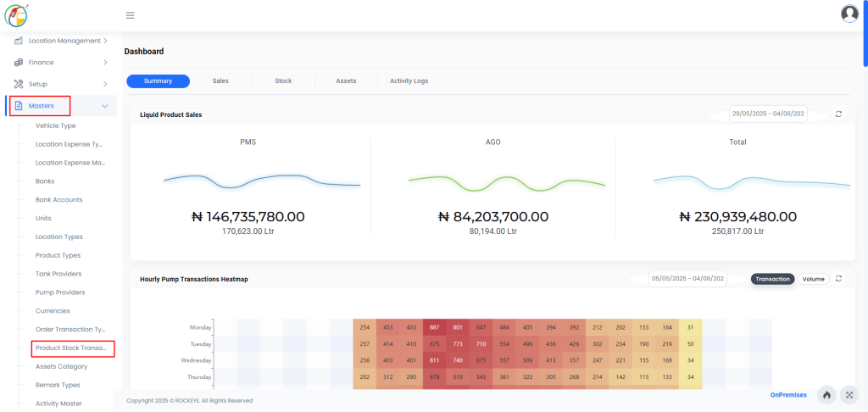Click the page vertical scrollbar
The height and width of the screenshot is (412, 868).
[x=864, y=34]
